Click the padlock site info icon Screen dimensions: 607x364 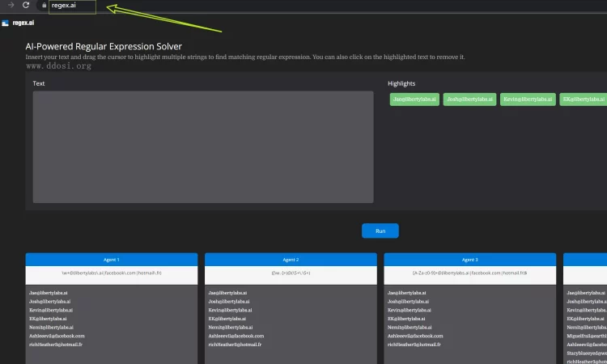coord(45,6)
